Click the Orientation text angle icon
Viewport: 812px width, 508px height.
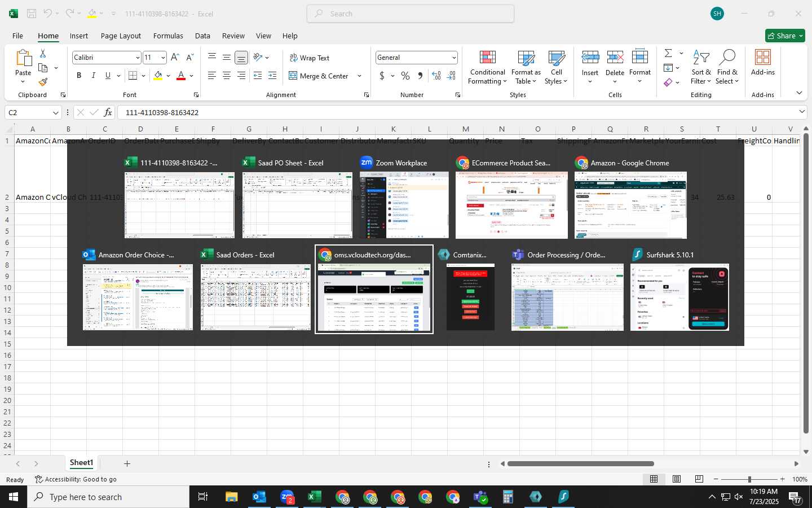click(x=258, y=57)
